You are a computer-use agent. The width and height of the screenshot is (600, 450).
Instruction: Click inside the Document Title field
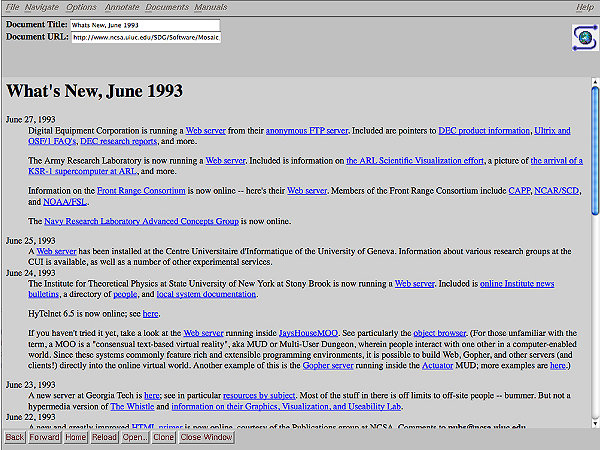pos(145,24)
